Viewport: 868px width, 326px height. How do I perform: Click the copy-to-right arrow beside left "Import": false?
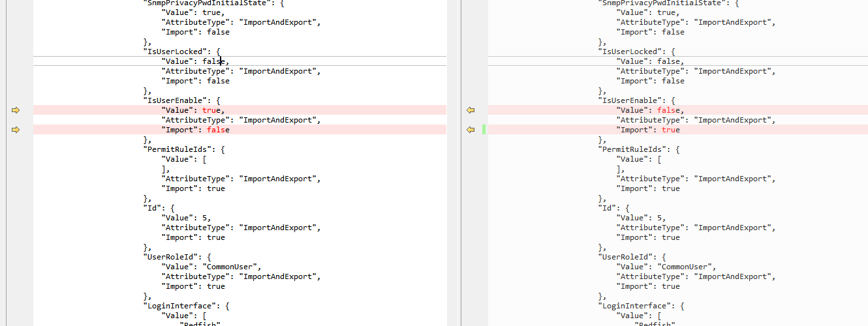pos(16,130)
